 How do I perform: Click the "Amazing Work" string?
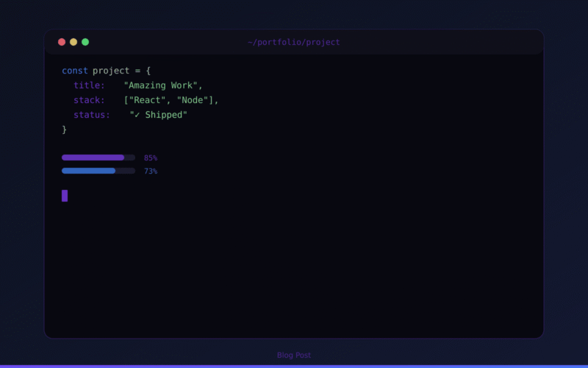pyautogui.click(x=160, y=85)
